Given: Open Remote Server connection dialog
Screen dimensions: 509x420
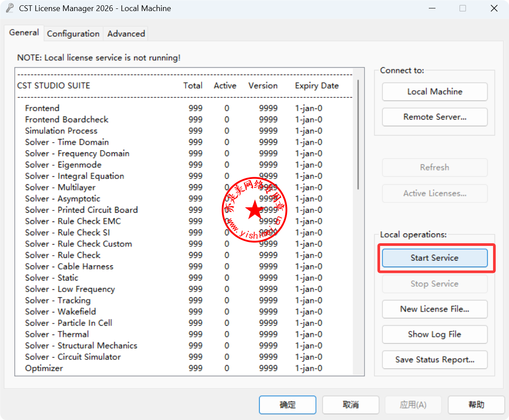Looking at the screenshot, I should coord(434,117).
